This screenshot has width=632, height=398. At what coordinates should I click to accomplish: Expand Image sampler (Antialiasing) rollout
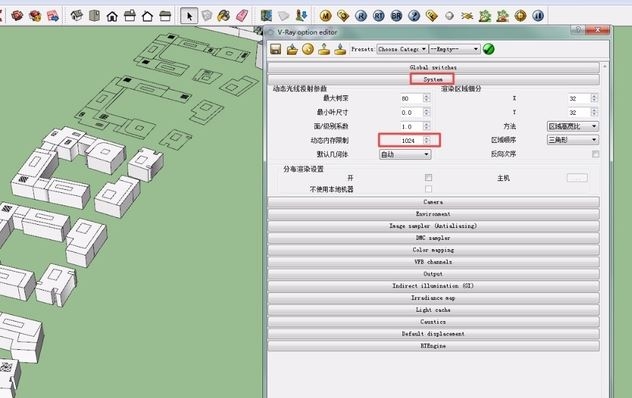click(433, 226)
